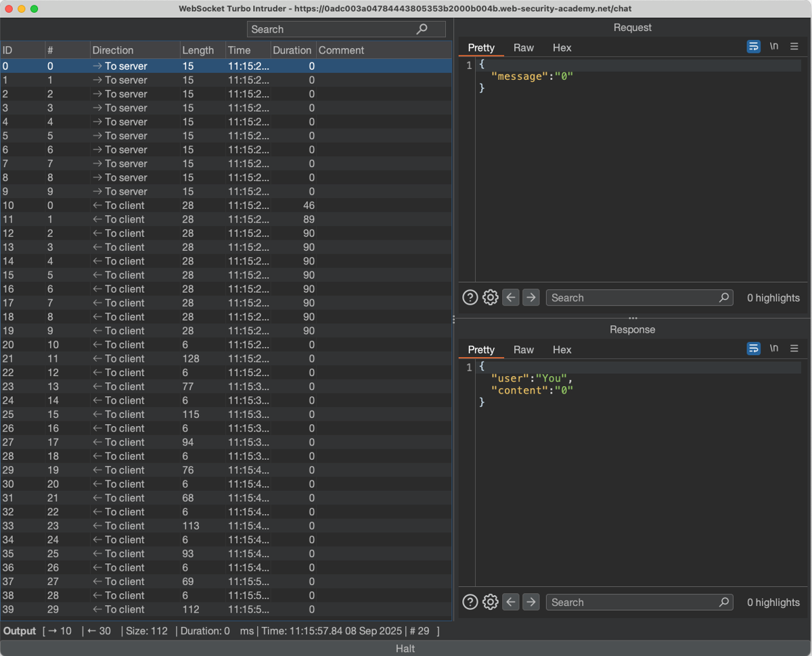The height and width of the screenshot is (656, 812).
Task: Toggle word wrap icon in Request panel
Action: [753, 47]
